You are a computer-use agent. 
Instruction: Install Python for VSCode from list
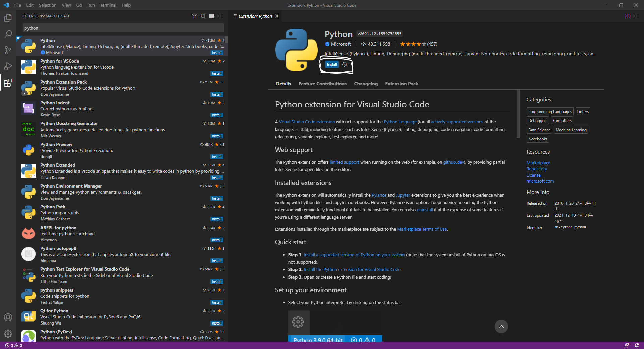coord(216,73)
